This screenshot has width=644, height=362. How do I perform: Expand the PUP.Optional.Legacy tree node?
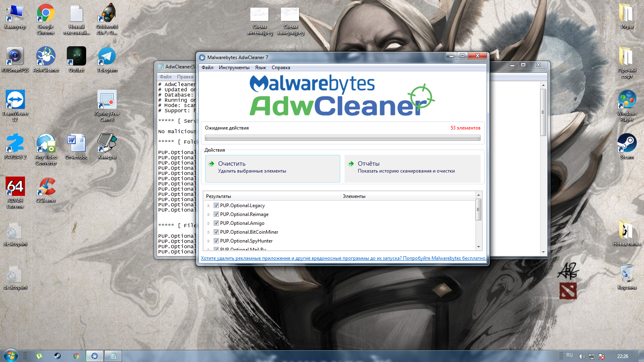click(208, 206)
